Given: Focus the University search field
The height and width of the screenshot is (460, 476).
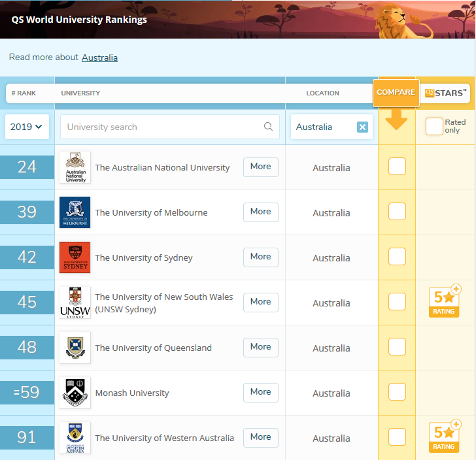Looking at the screenshot, I should [x=170, y=127].
